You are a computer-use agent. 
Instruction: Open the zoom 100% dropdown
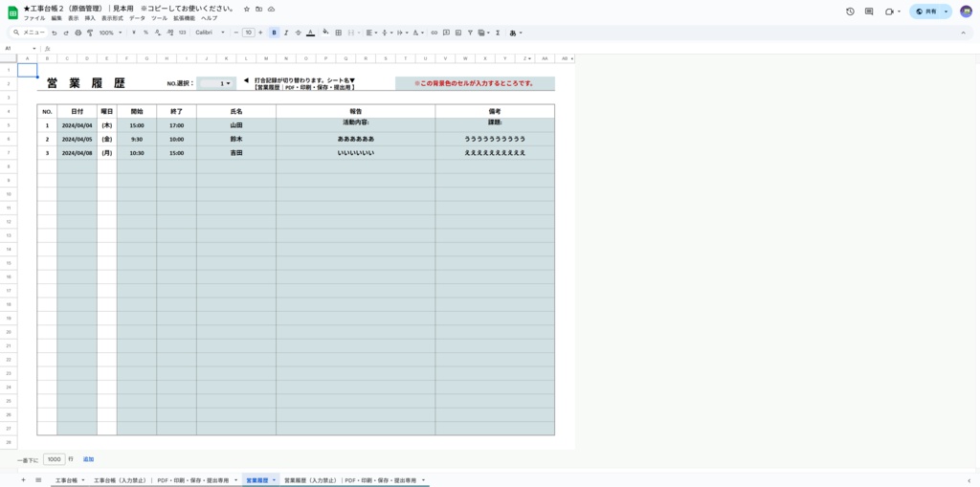pos(111,33)
